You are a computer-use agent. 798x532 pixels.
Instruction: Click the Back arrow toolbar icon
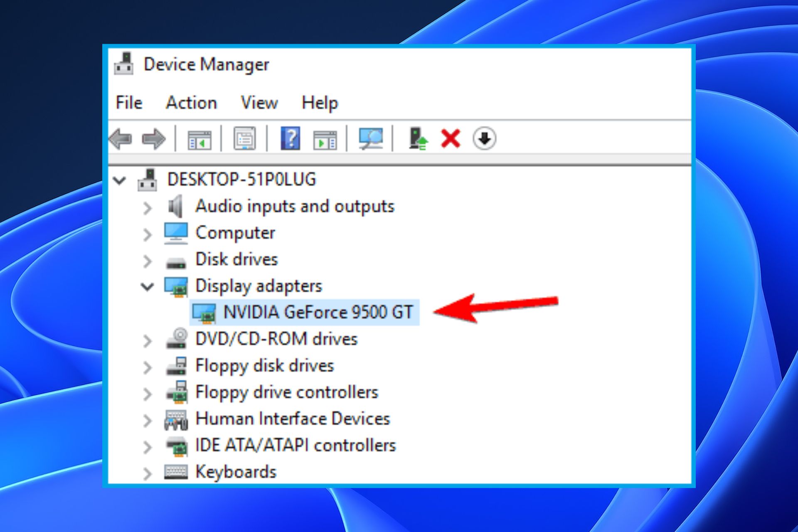coord(121,138)
